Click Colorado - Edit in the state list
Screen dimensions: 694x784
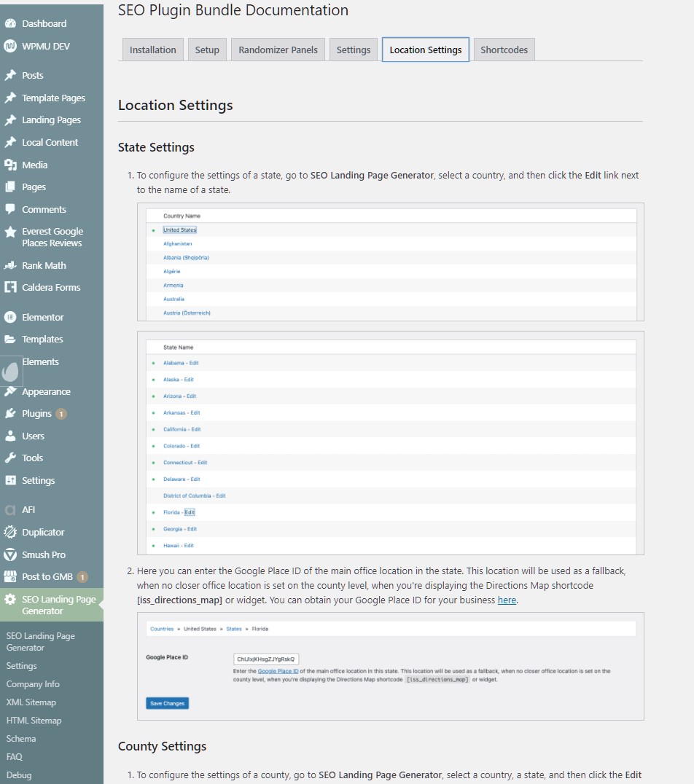click(182, 446)
